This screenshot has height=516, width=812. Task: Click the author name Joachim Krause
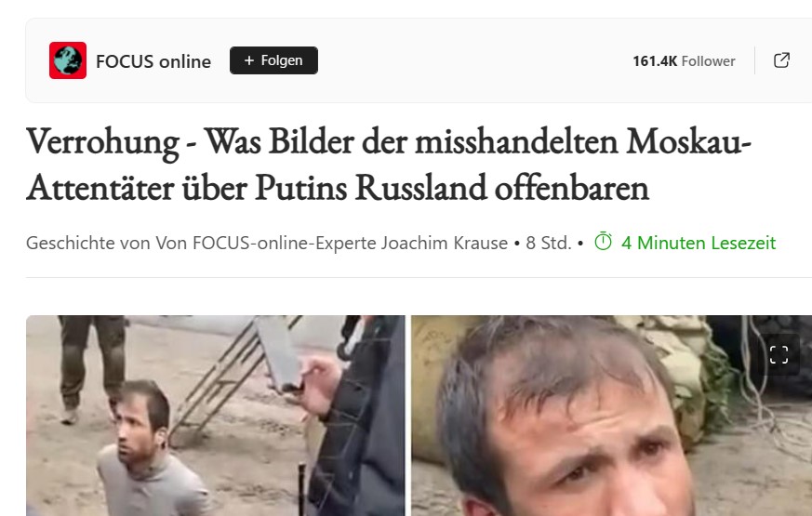(x=445, y=243)
